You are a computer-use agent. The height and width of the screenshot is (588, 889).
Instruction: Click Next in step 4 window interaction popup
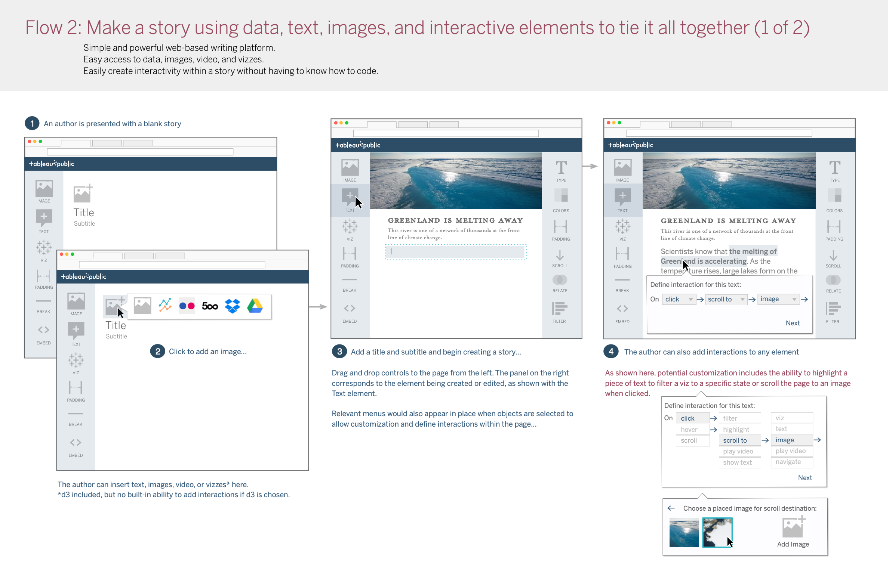pyautogui.click(x=793, y=323)
